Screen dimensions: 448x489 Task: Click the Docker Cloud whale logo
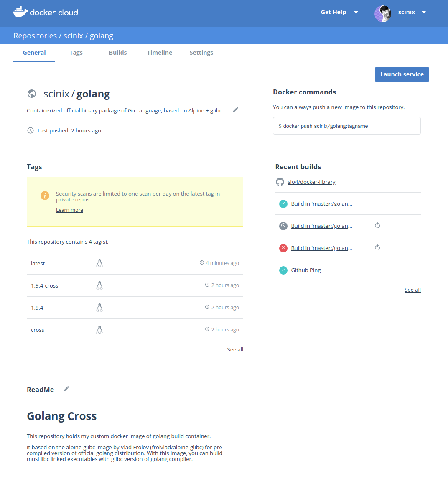tap(20, 12)
